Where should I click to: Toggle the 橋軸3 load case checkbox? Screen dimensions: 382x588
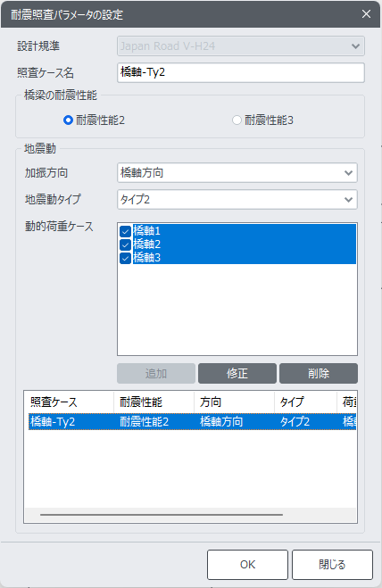pos(125,258)
